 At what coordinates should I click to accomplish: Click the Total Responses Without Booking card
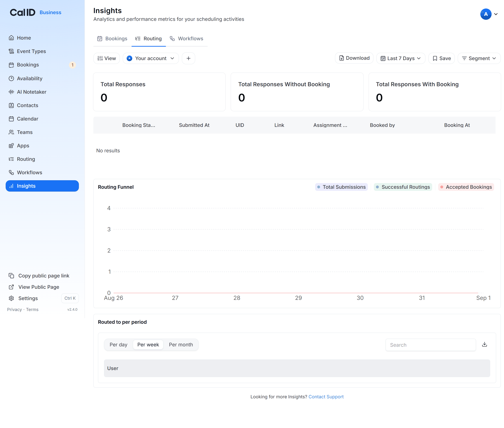(297, 92)
